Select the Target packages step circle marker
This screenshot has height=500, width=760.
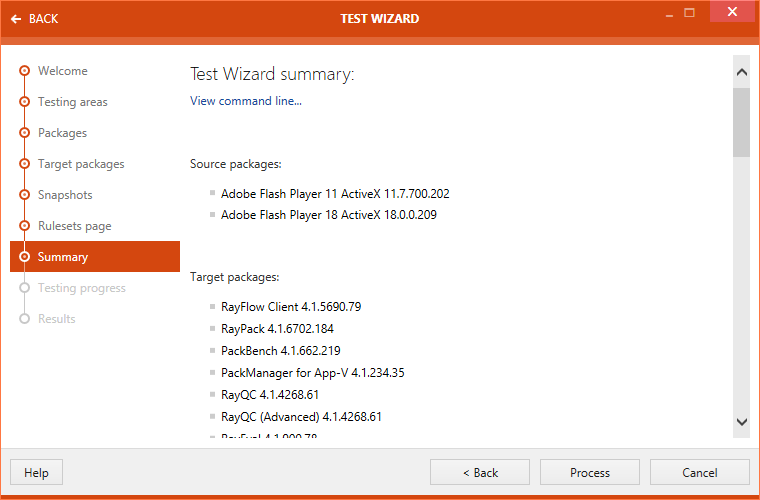[24, 164]
